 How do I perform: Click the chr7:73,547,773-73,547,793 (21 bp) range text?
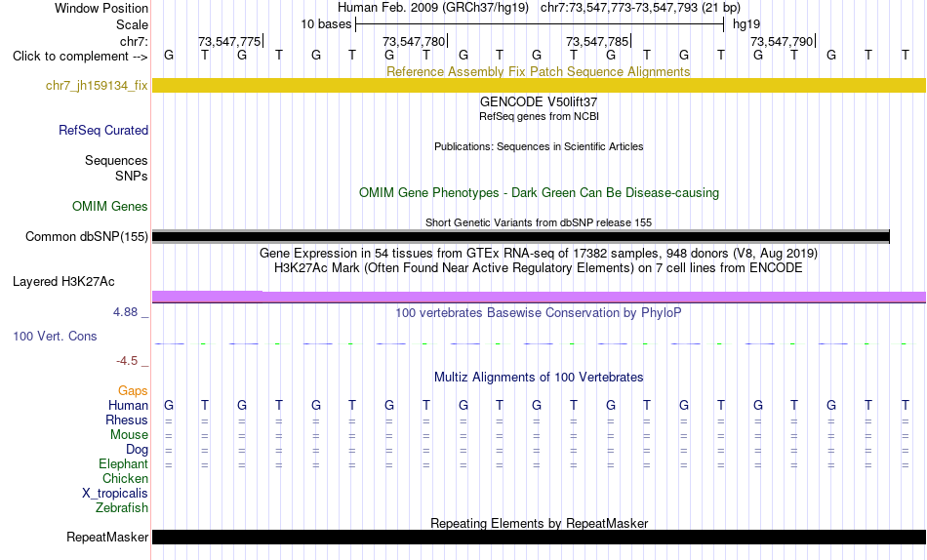click(x=640, y=8)
